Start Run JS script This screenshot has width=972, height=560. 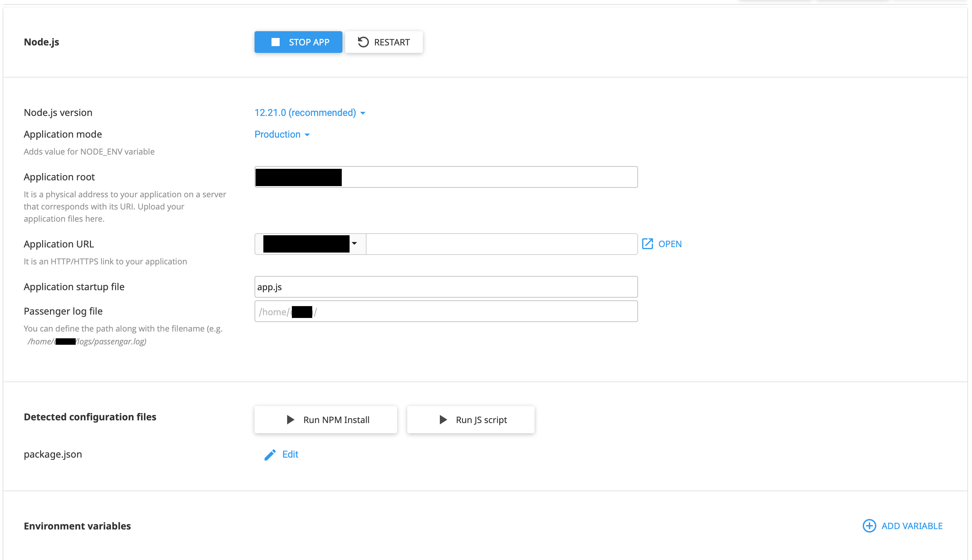coord(470,420)
